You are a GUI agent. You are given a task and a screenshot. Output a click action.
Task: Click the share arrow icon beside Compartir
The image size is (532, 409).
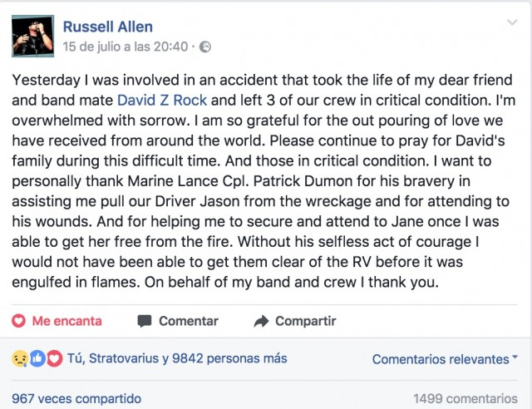261,321
